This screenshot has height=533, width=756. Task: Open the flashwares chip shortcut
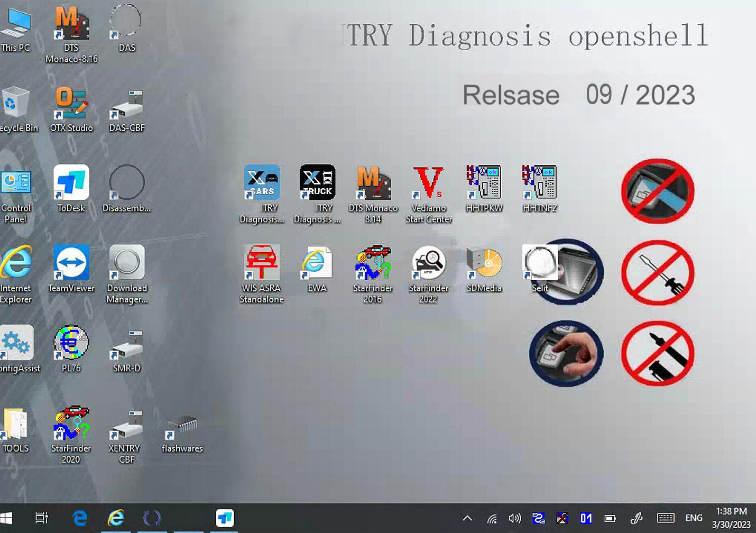click(182, 434)
